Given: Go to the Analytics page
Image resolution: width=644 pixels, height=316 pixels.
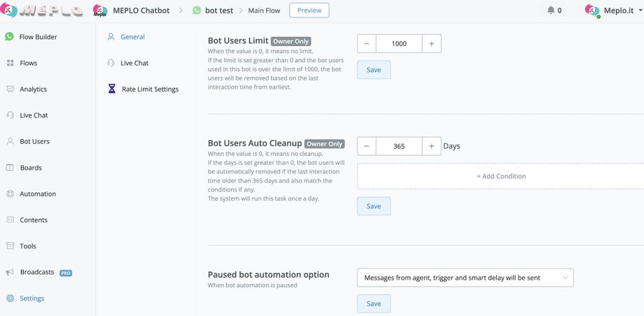Looking at the screenshot, I should tap(33, 89).
